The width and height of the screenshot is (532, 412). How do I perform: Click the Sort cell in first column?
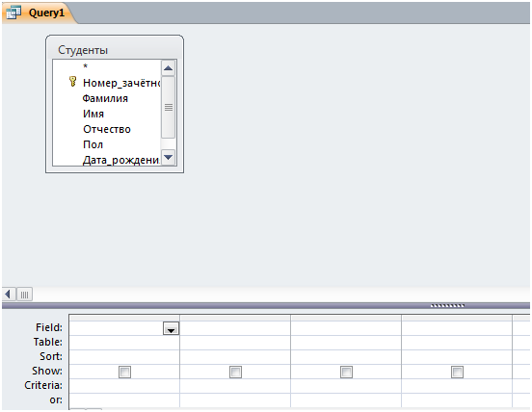124,357
